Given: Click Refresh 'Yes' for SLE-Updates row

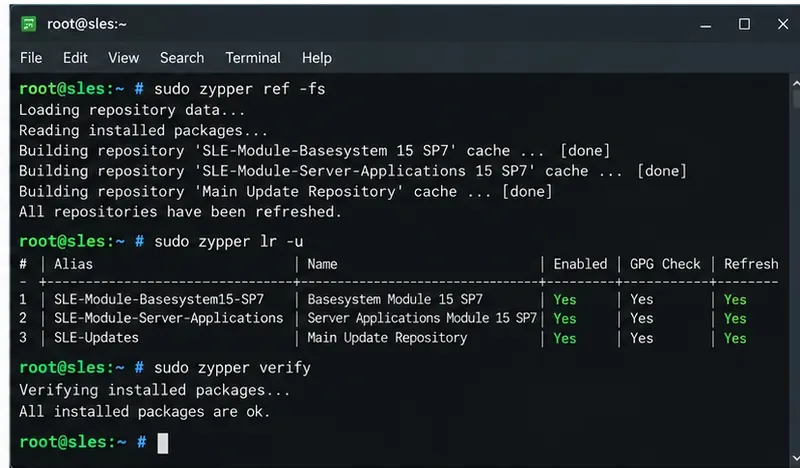Looking at the screenshot, I should click(x=735, y=338).
